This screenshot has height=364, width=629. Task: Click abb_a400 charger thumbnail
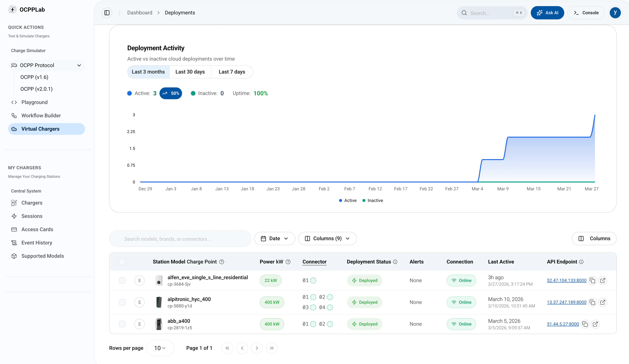coord(159,324)
